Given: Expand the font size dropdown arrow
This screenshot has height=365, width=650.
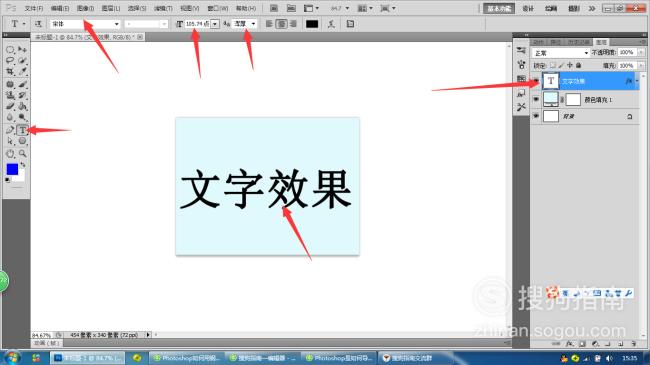Looking at the screenshot, I should point(215,24).
